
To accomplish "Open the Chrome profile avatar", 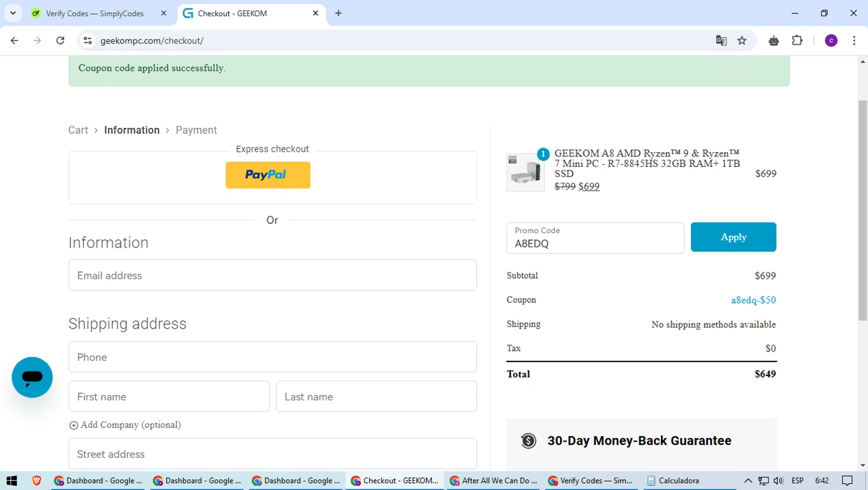I will (831, 40).
